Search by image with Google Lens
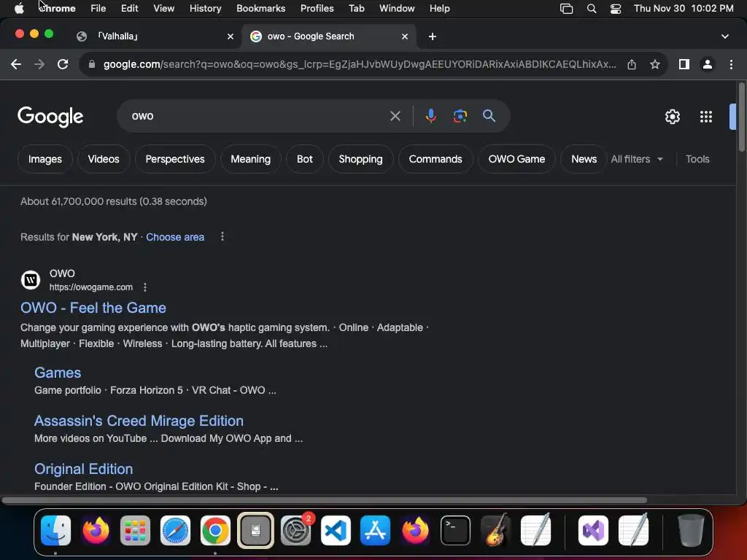 460,116
